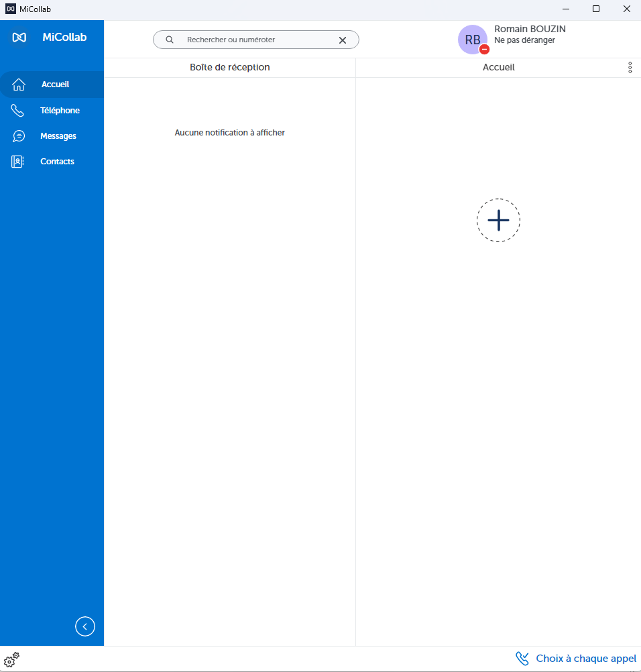Click the Aucune notification à afficher text
This screenshot has width=641, height=672.
(230, 133)
